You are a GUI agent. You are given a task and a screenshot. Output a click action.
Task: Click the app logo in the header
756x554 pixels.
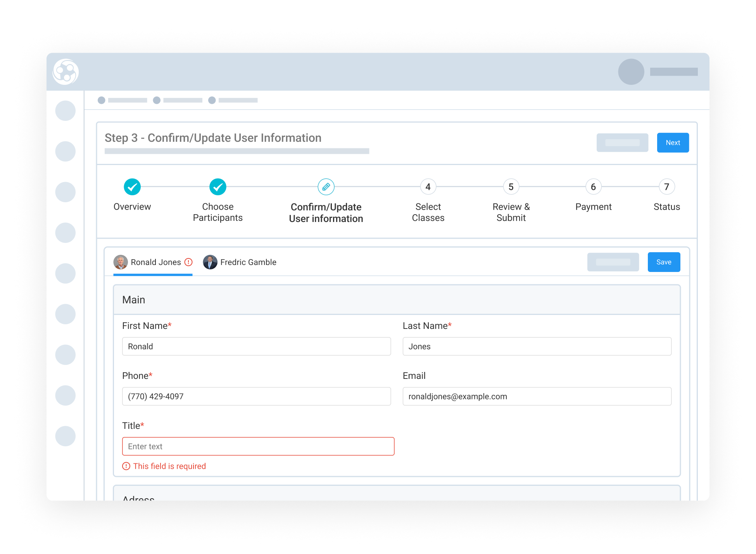point(66,72)
